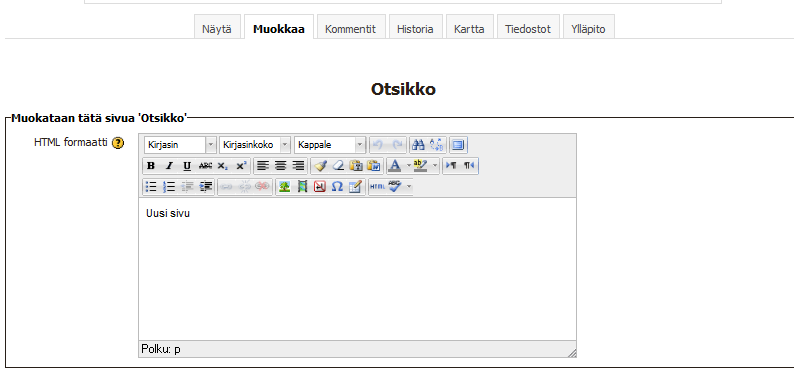
Task: Expand the spellchecker language arrow
Action: pos(409,187)
